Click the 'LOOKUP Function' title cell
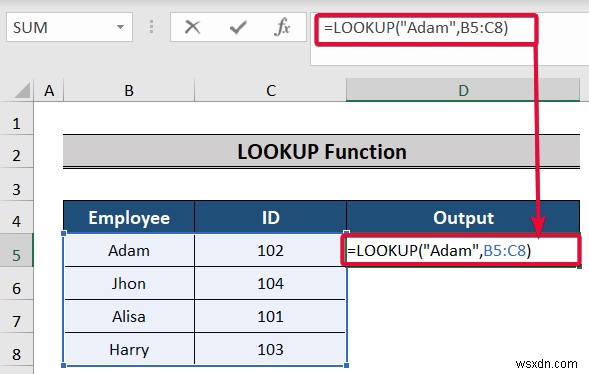 coord(322,152)
